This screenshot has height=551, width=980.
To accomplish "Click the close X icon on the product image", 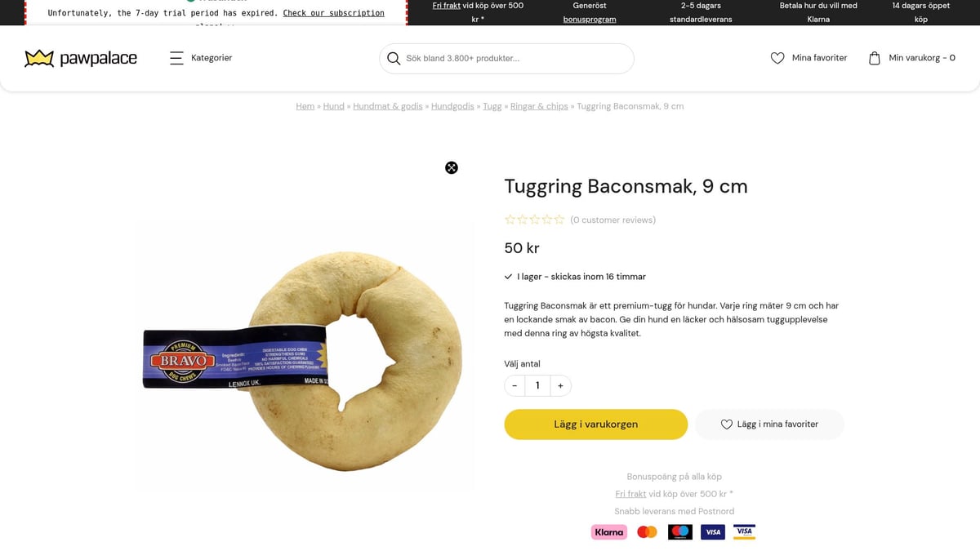I will point(452,167).
